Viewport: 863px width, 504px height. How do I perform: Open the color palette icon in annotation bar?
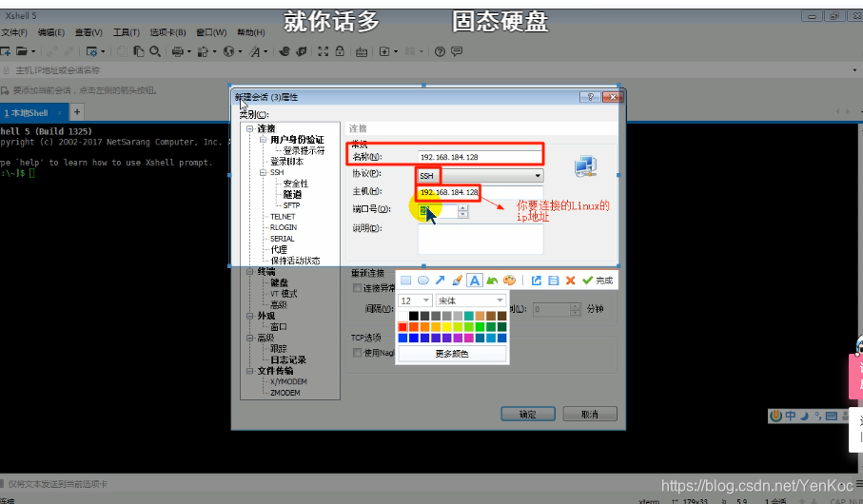click(x=509, y=281)
